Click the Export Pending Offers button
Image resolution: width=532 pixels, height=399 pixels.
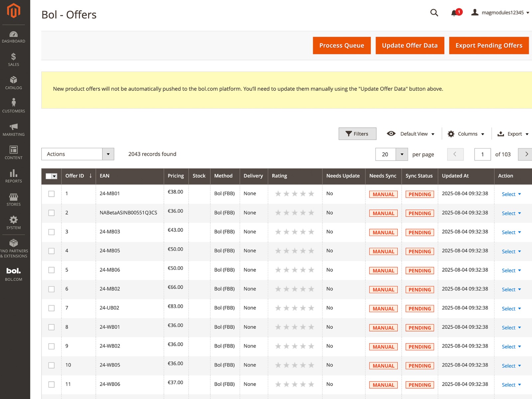click(x=489, y=46)
